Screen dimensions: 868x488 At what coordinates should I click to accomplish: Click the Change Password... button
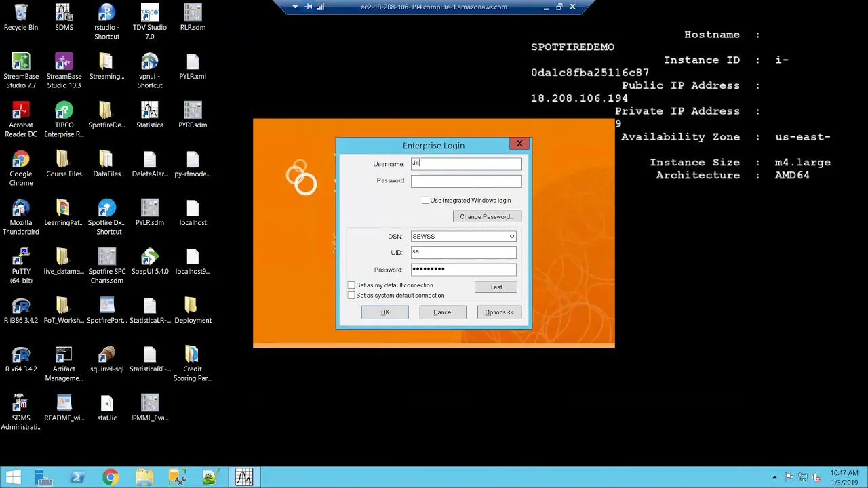(x=487, y=217)
